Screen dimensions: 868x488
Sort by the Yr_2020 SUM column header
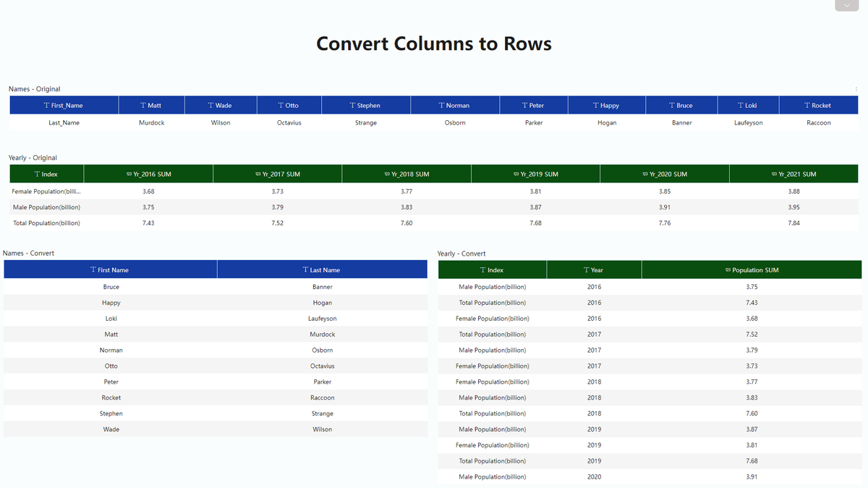click(x=665, y=174)
